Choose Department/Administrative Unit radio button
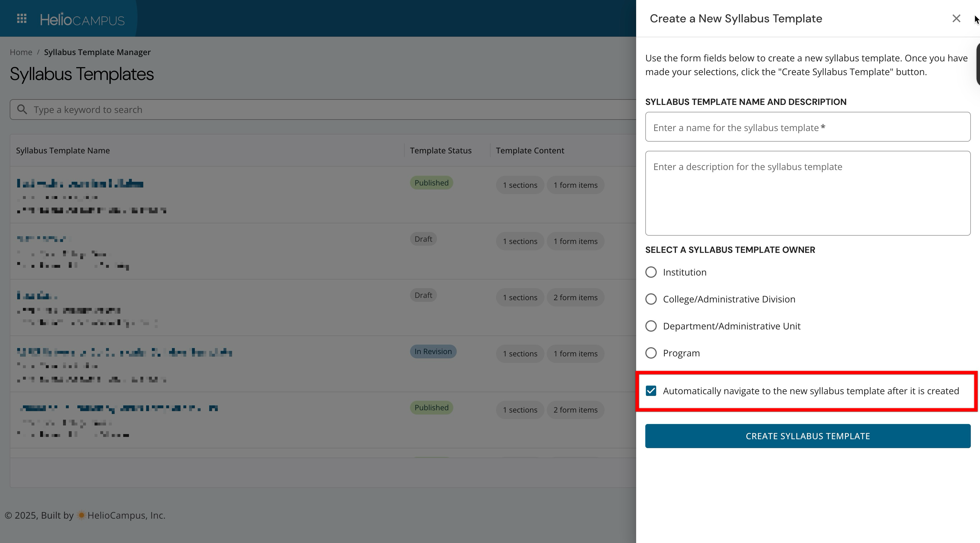 pyautogui.click(x=651, y=327)
